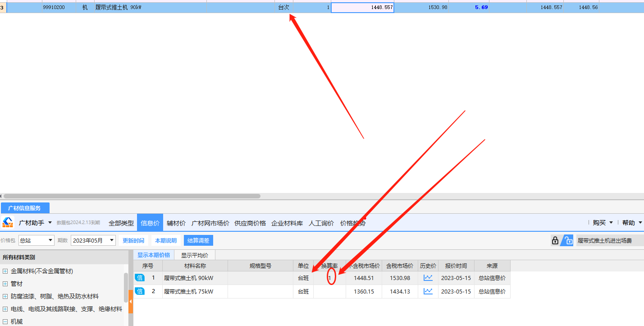Click the 广材助手 logo icon

tap(8, 223)
